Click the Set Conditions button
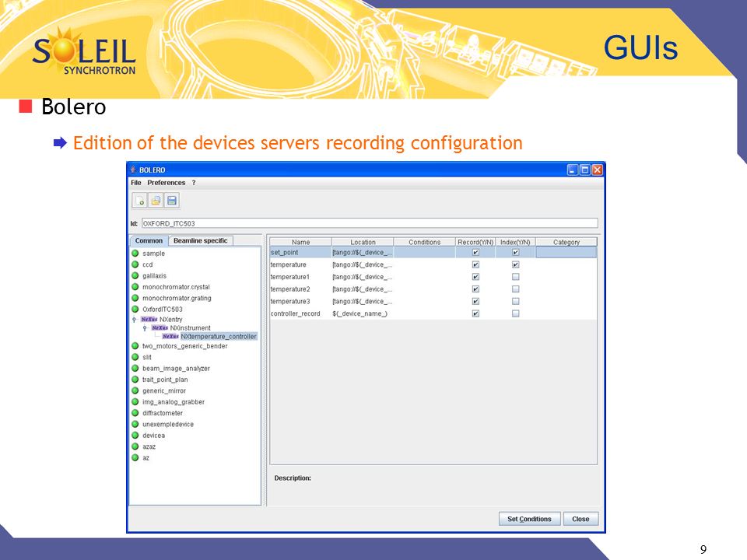The width and height of the screenshot is (747, 560). tap(529, 519)
